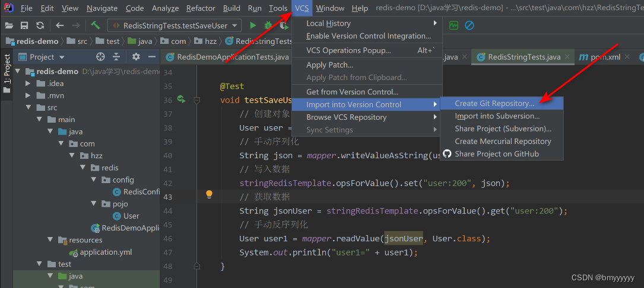Choose Get from Version Control...
Image resolution: width=644 pixels, height=288 pixels.
coord(367,92)
